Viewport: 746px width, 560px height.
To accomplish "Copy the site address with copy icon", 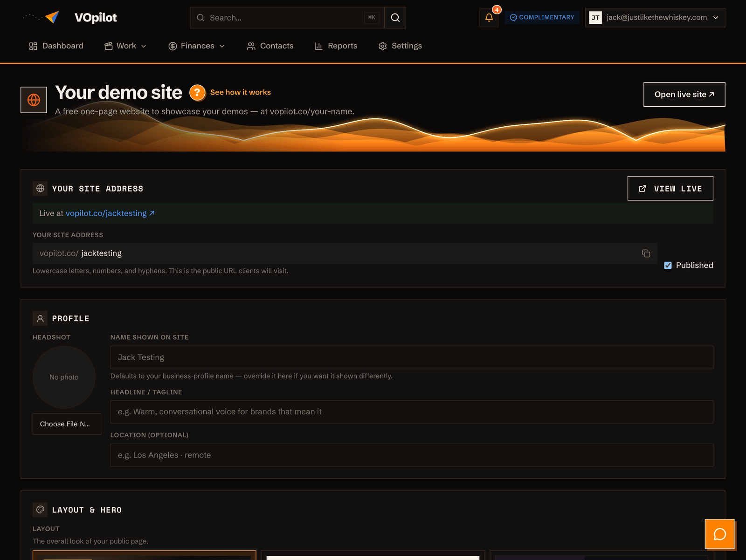I will 646,253.
